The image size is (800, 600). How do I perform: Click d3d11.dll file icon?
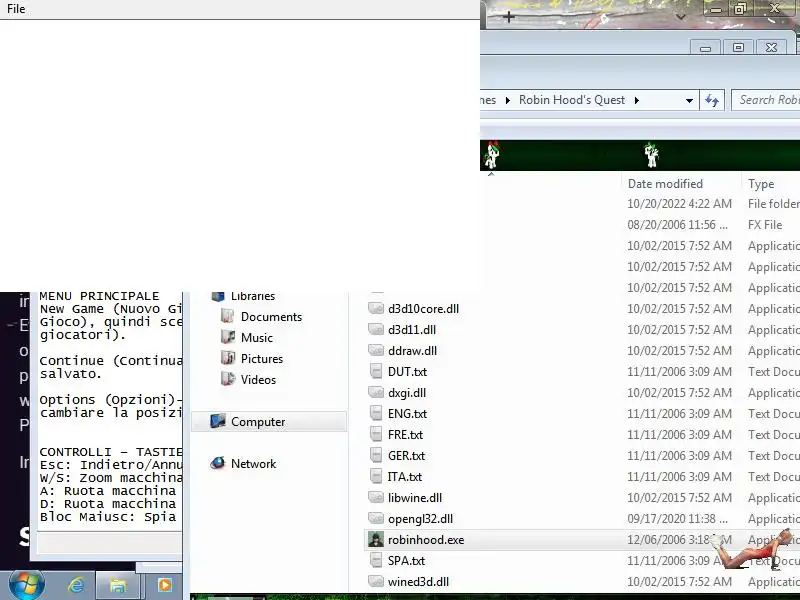point(376,329)
